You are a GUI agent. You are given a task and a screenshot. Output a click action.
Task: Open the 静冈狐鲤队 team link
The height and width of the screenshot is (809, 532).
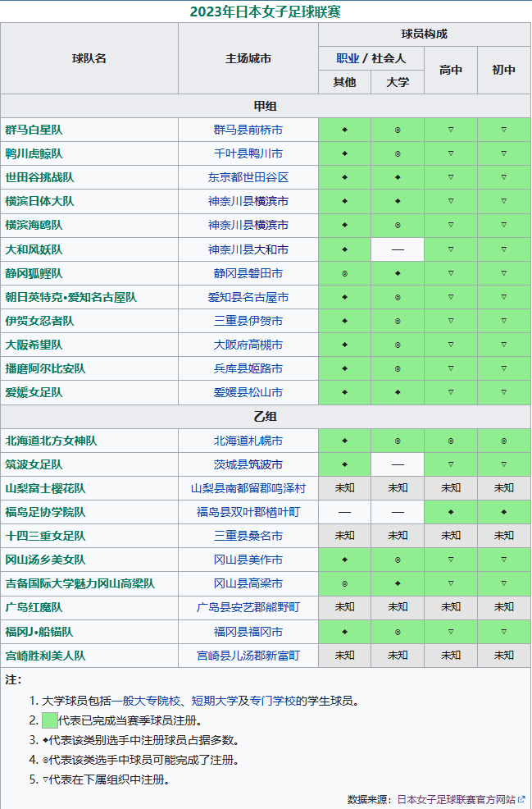pyautogui.click(x=34, y=273)
